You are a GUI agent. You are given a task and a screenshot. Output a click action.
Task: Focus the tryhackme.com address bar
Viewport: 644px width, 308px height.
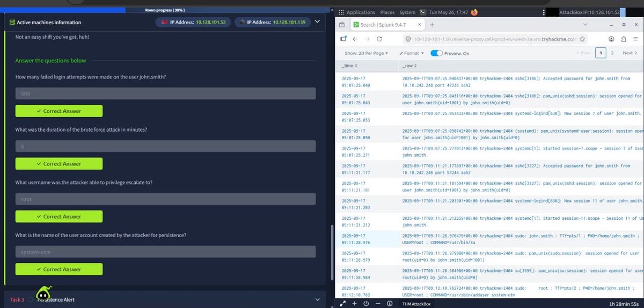pos(494,39)
